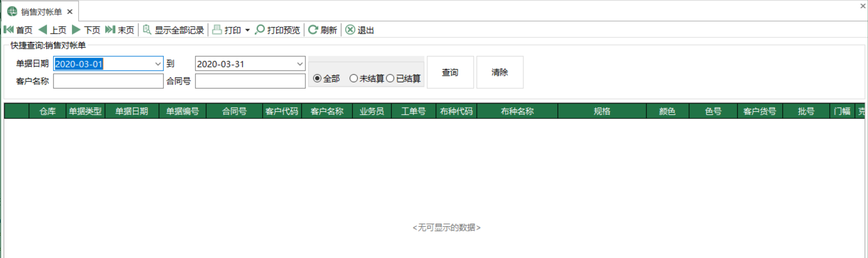Show all records (显示全部记录)
This screenshot has width=868, height=258.
173,30
